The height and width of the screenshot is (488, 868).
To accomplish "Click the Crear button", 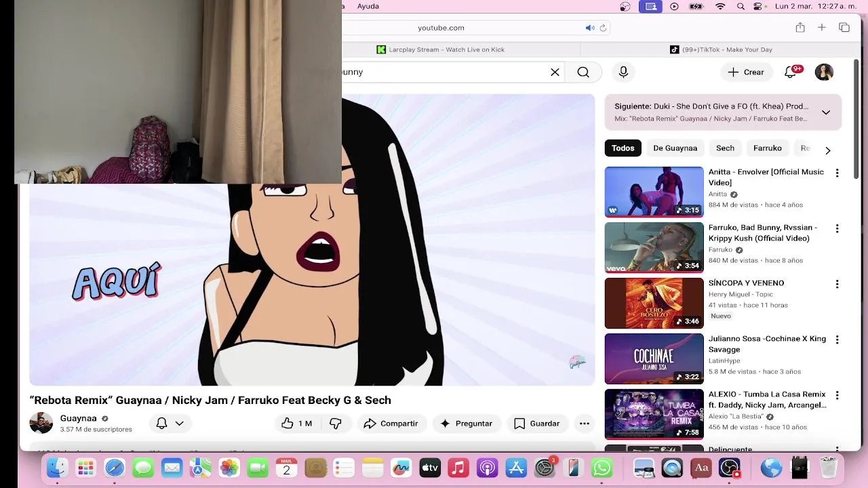I will 746,72.
